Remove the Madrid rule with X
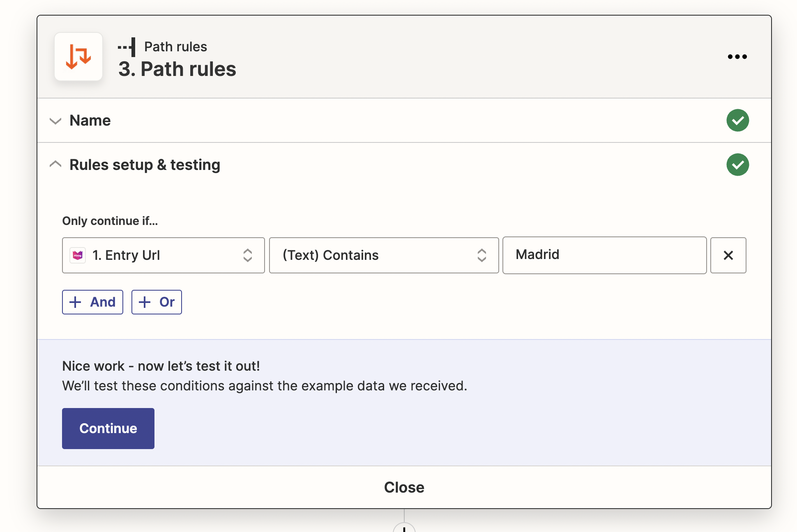Viewport: 797px width, 532px height. (728, 255)
